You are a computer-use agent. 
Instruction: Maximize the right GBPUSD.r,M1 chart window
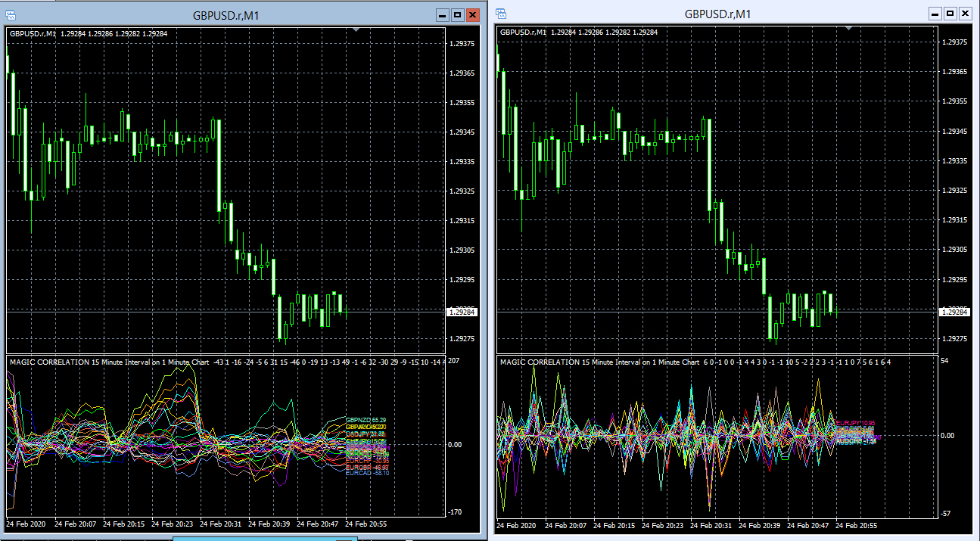click(x=950, y=14)
